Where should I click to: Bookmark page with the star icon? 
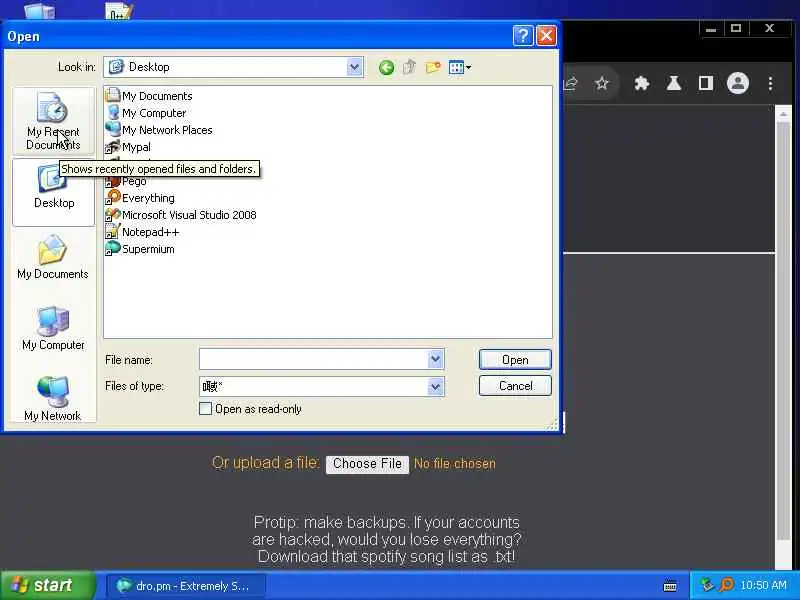(602, 83)
